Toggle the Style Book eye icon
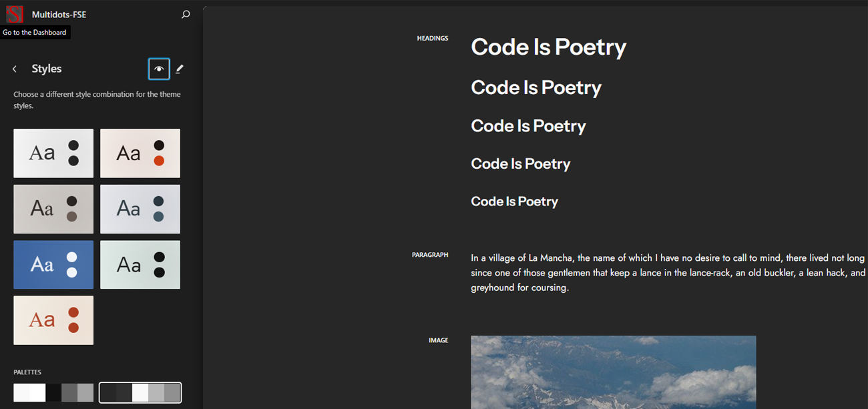 pos(159,69)
